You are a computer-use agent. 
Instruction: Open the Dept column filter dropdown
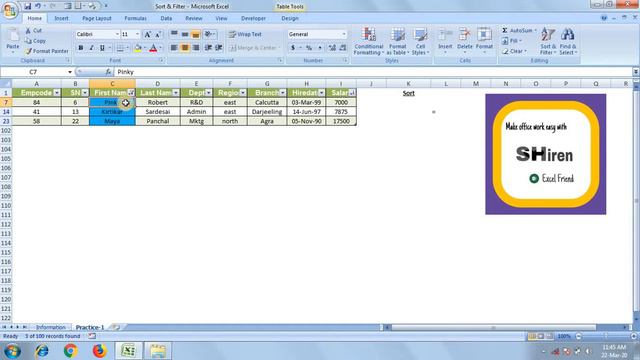tap(208, 93)
